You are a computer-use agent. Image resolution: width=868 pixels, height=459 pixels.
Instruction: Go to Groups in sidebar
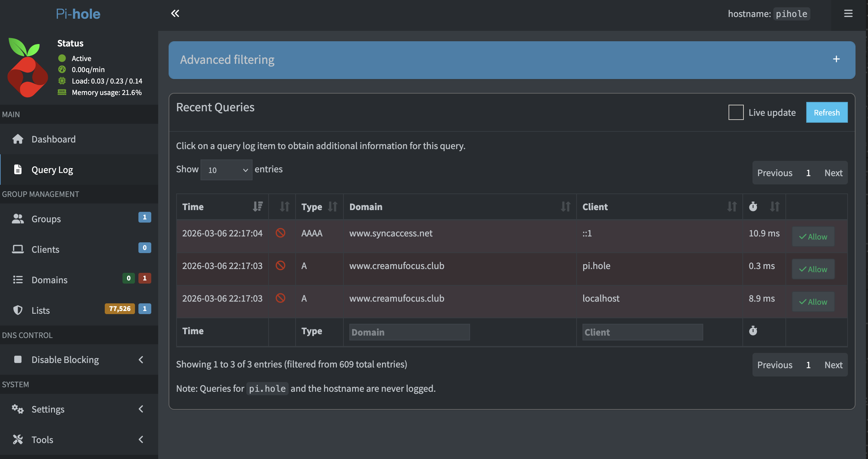point(46,219)
